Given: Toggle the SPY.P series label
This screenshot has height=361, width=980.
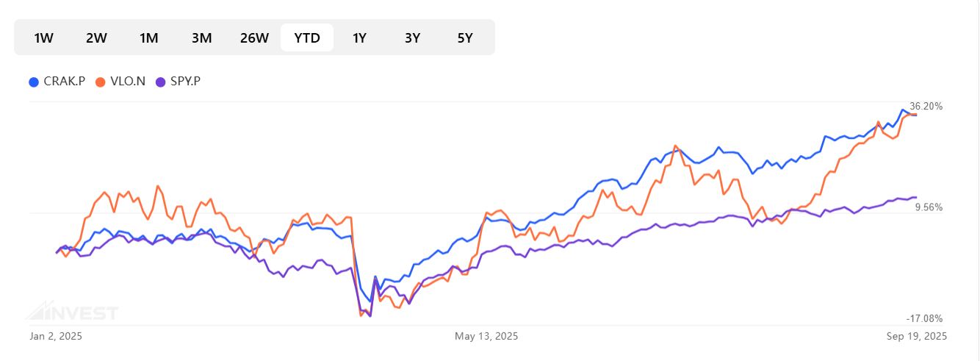Looking at the screenshot, I should pos(185,82).
